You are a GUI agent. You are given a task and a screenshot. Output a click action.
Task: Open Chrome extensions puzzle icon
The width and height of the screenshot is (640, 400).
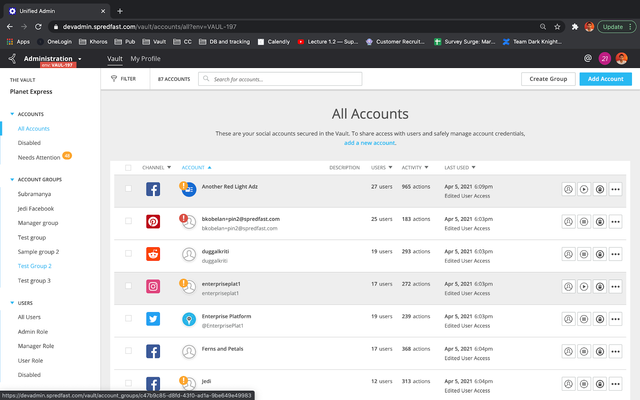pos(575,27)
